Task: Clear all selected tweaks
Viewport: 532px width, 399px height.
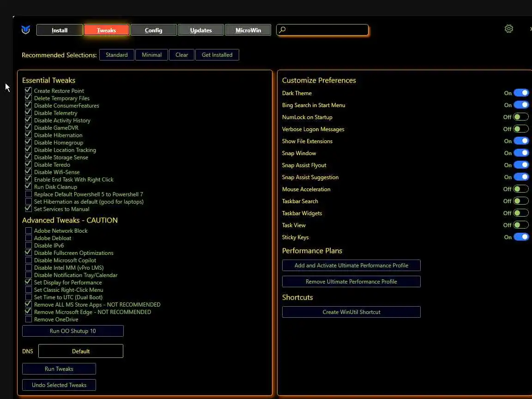Action: click(x=181, y=55)
